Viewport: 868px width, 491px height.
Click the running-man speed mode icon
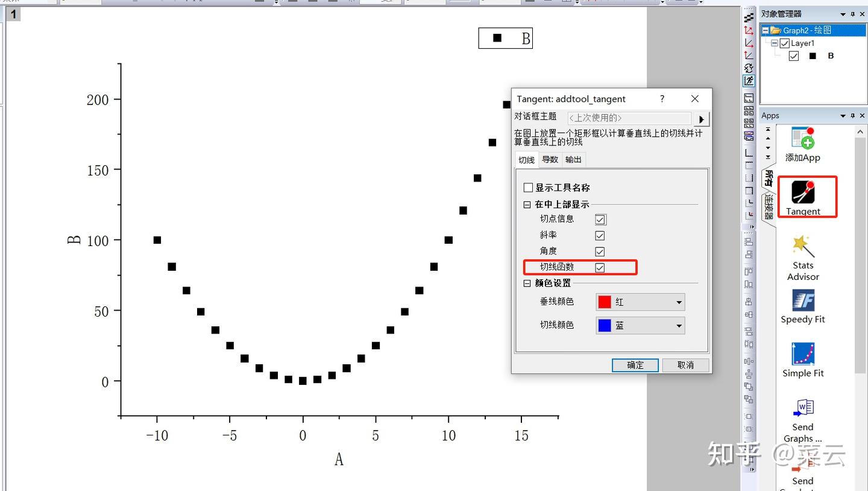(749, 80)
